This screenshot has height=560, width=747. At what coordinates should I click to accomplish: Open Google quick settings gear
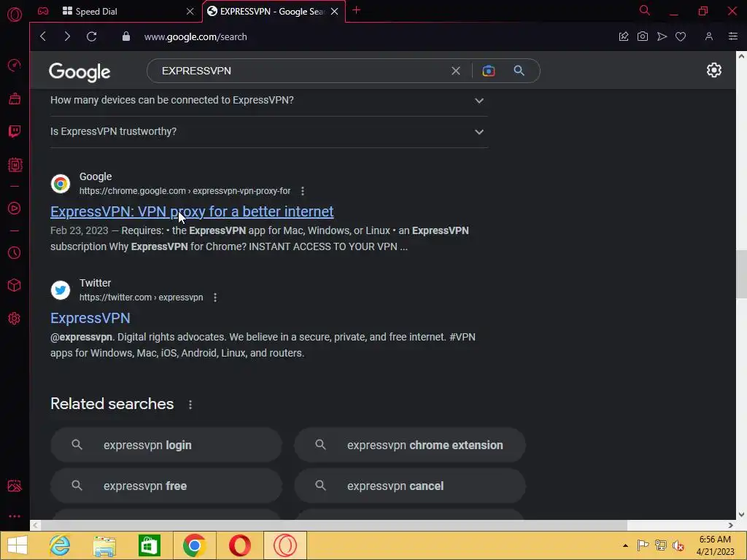point(713,71)
